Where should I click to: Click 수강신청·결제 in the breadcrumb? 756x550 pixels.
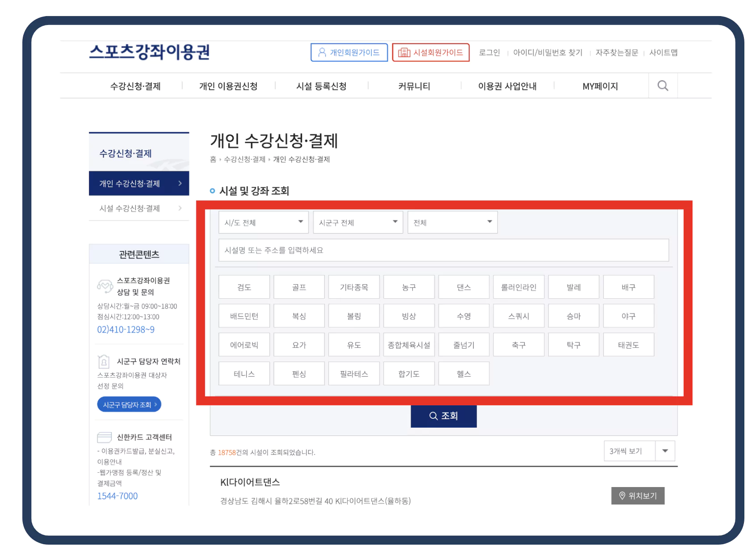tap(244, 159)
